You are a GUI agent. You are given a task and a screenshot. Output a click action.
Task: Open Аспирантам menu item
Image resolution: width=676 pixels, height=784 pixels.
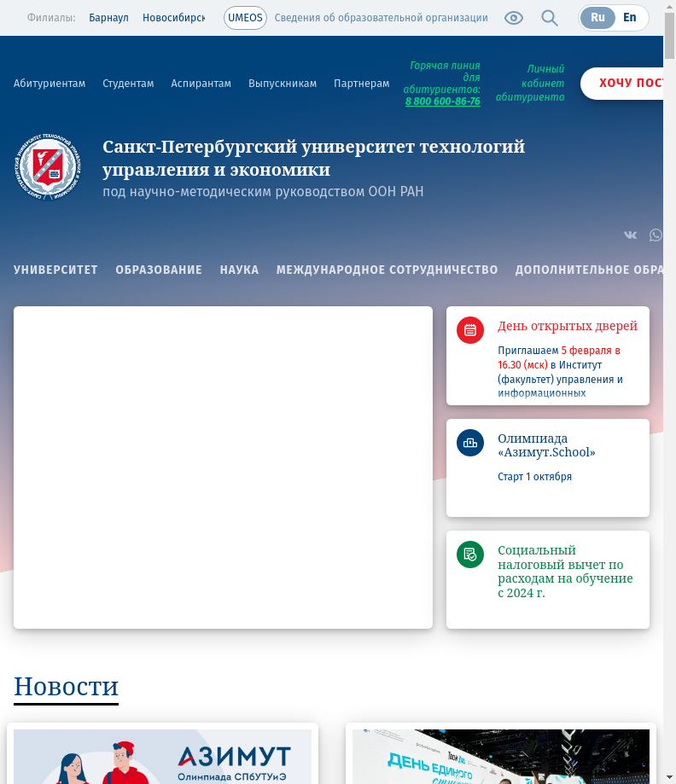pos(201,84)
